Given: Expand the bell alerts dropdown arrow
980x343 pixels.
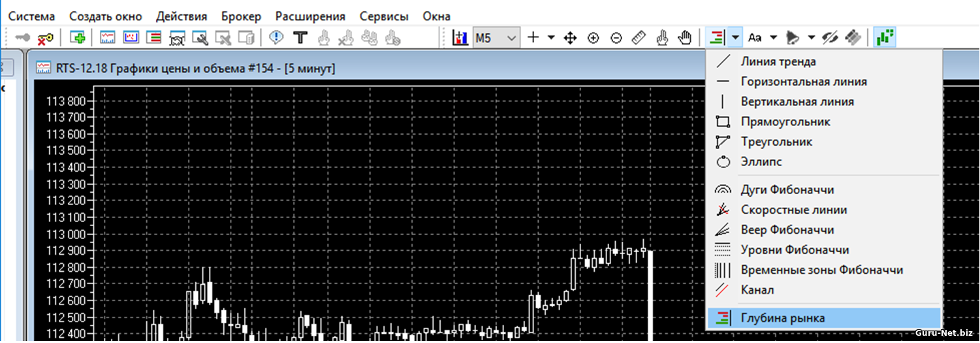Looking at the screenshot, I should [x=812, y=38].
